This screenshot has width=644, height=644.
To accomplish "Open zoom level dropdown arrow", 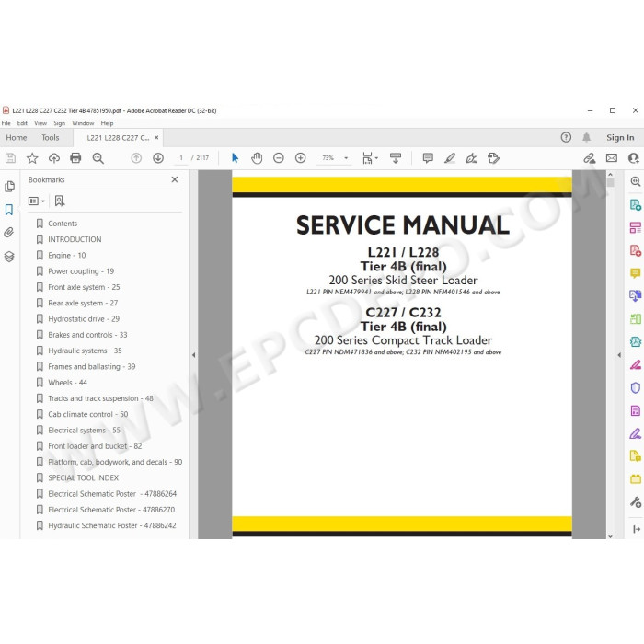I will 346,158.
